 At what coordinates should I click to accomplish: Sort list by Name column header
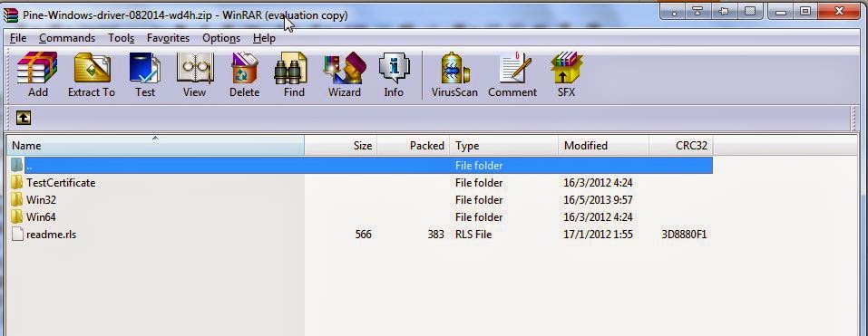tap(155, 145)
